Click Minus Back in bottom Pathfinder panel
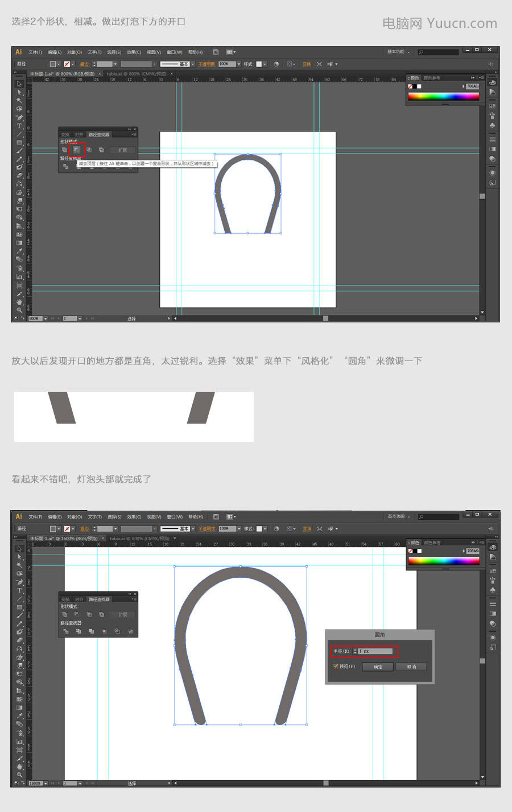 tap(130, 631)
